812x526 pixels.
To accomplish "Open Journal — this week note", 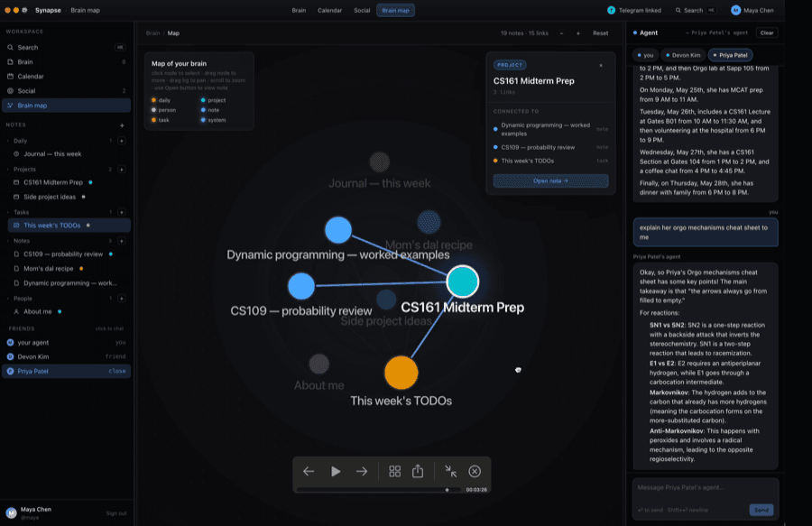I will coord(69,154).
